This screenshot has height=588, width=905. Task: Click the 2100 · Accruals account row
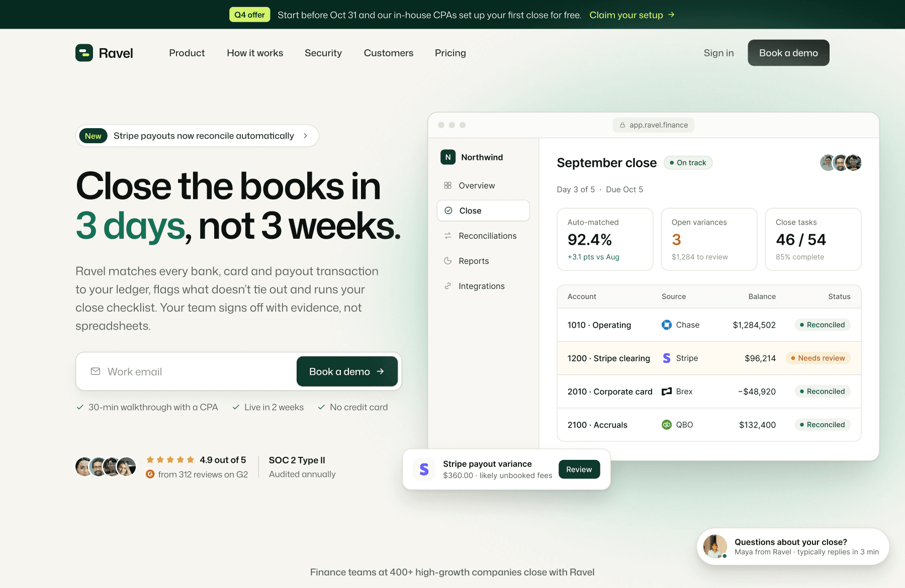point(709,425)
